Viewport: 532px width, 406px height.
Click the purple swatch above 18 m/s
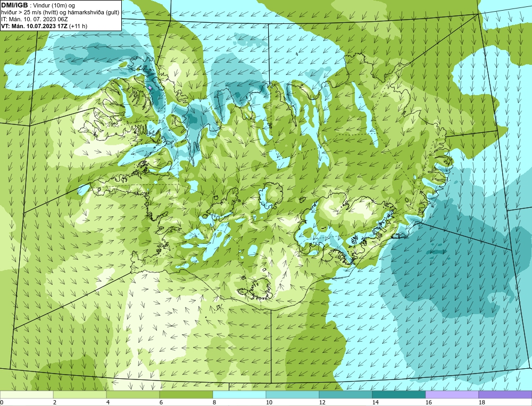[505, 395]
